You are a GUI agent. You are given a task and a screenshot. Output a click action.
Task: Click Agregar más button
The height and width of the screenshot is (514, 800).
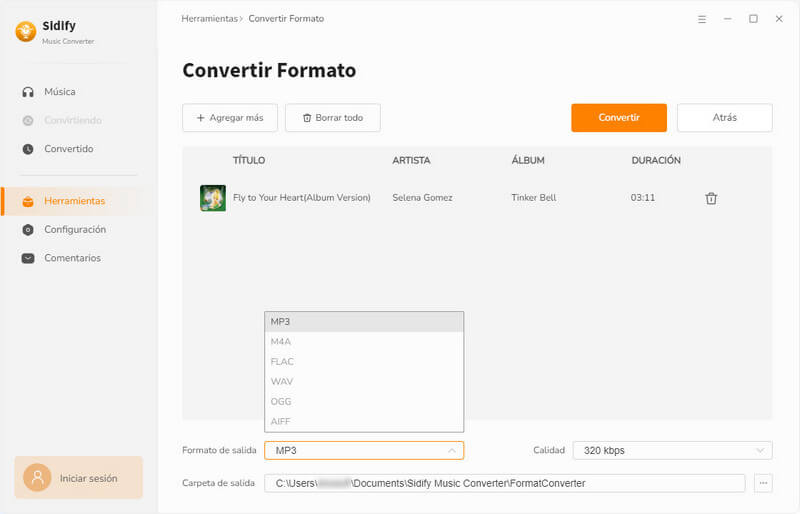click(230, 118)
